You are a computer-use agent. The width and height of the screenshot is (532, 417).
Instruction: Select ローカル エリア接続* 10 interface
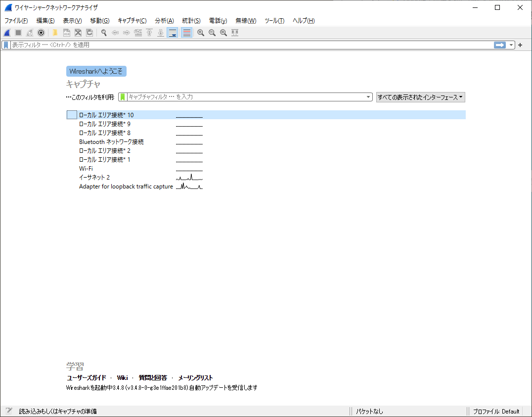point(266,115)
